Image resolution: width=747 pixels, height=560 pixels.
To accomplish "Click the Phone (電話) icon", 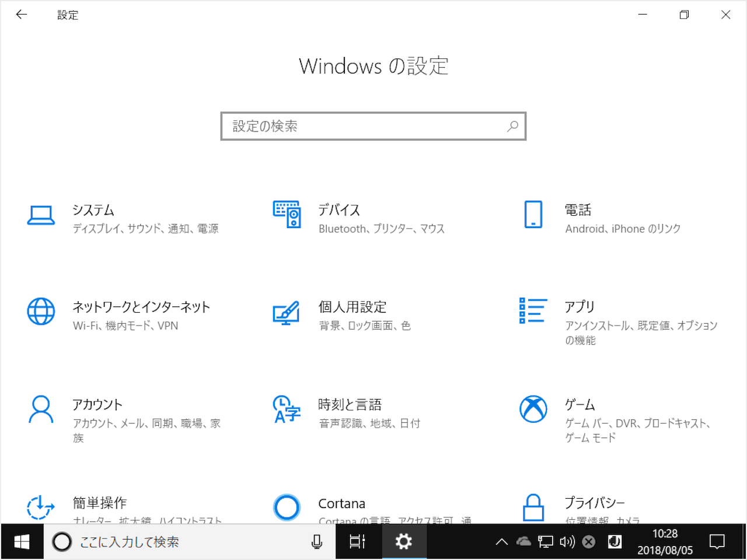I will (533, 214).
